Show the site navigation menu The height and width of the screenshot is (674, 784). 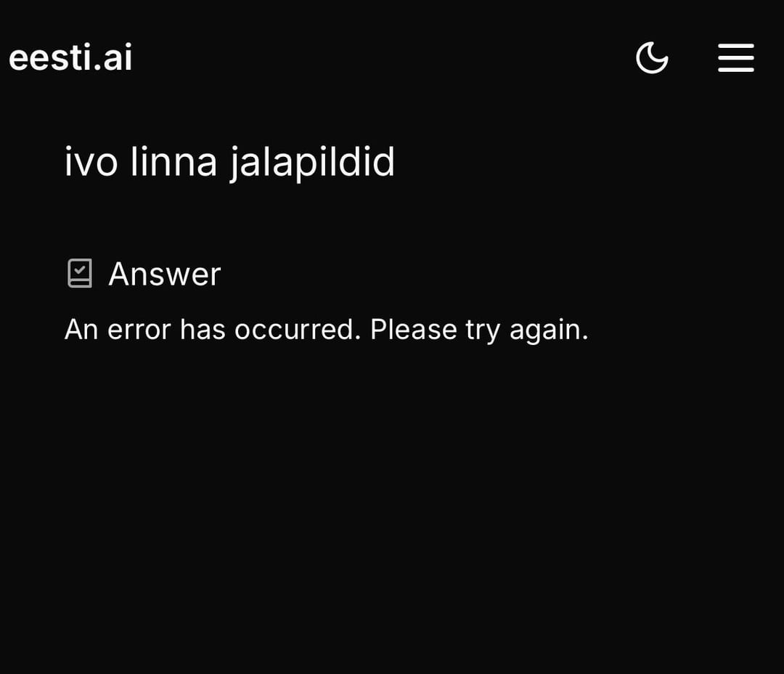pos(735,58)
